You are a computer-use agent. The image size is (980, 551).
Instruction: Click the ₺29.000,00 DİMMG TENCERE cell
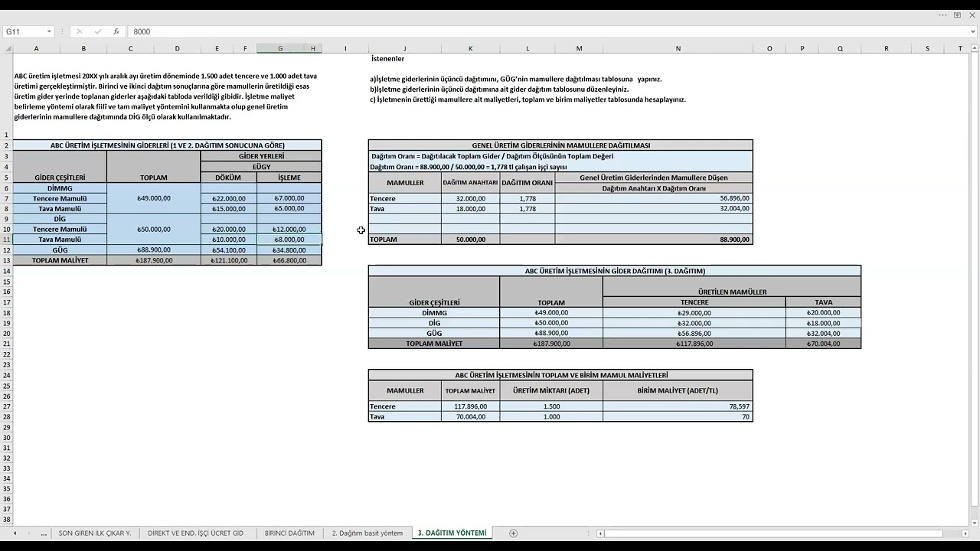pos(694,313)
